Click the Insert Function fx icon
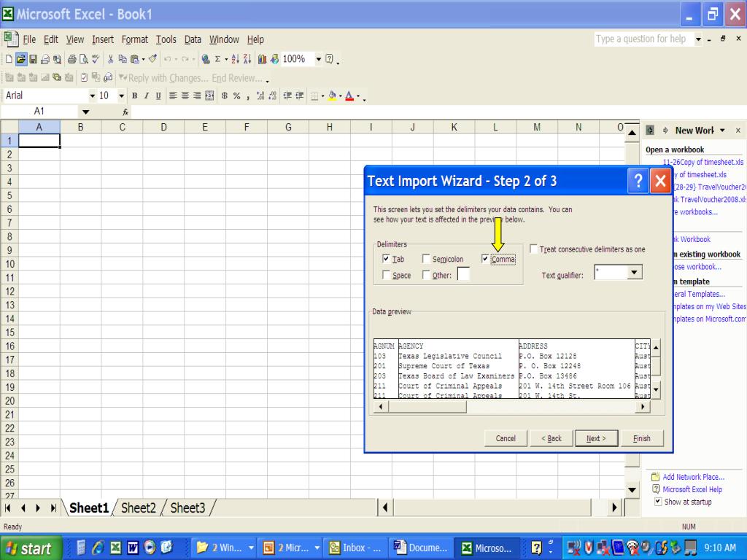Viewport: 747px width, 560px height. point(125,112)
